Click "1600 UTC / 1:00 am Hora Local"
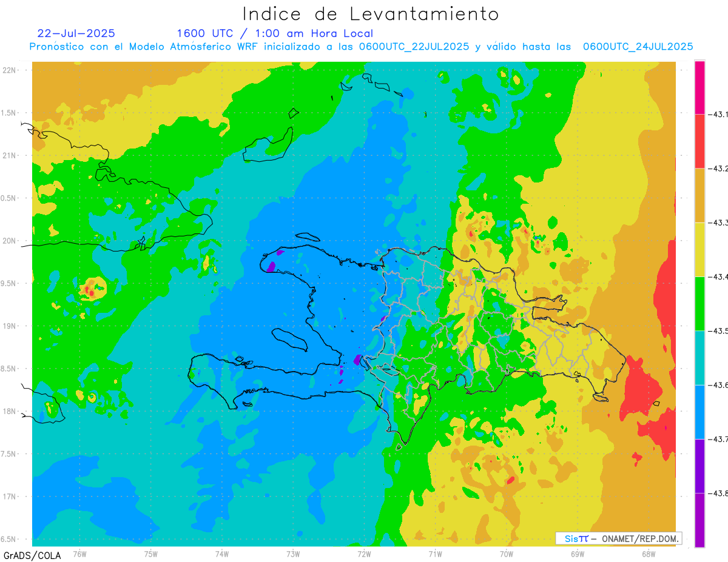 pos(275,33)
